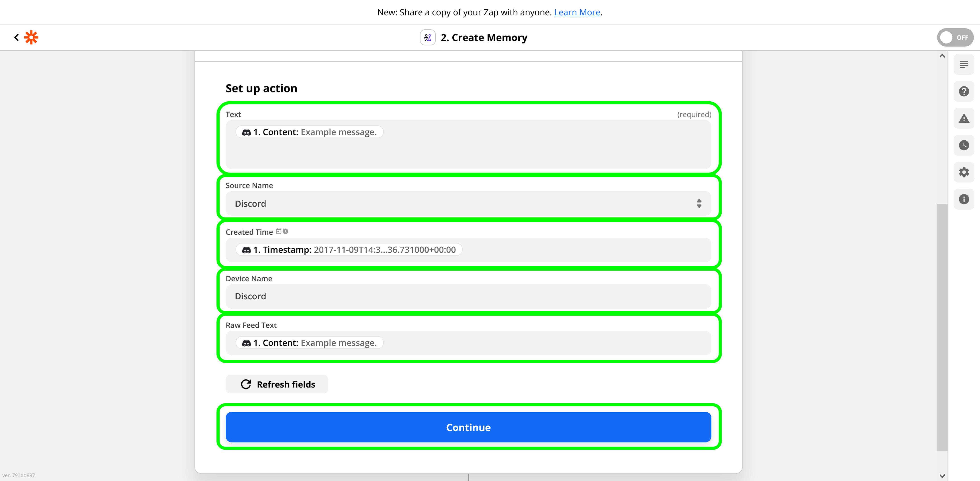Click the Source Name up-down arrows
The width and height of the screenshot is (980, 481).
pos(699,204)
